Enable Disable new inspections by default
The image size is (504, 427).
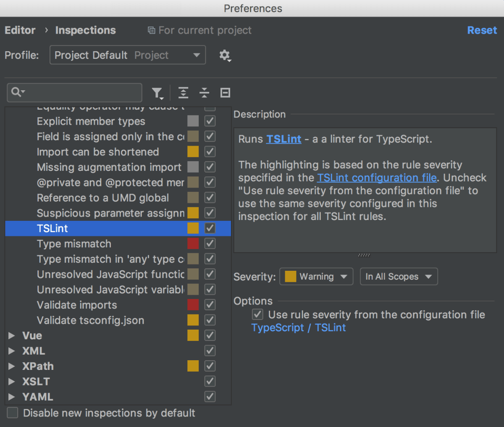click(12, 413)
